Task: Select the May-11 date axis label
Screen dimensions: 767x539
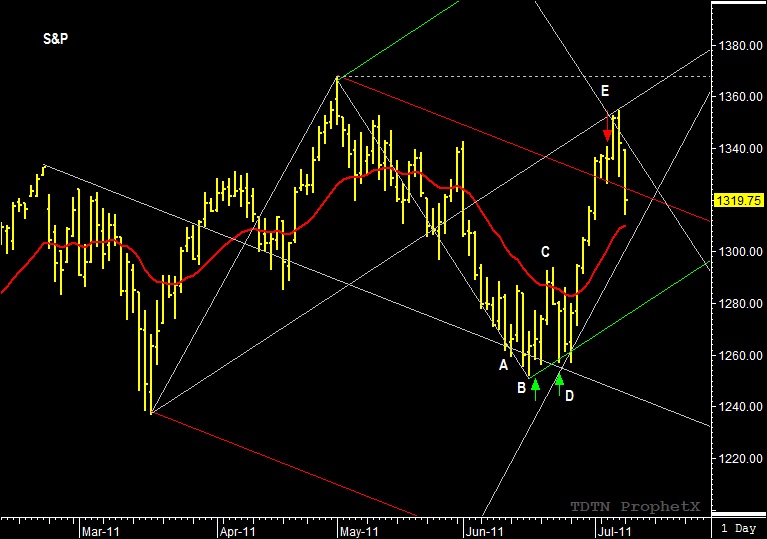Action: point(359,532)
